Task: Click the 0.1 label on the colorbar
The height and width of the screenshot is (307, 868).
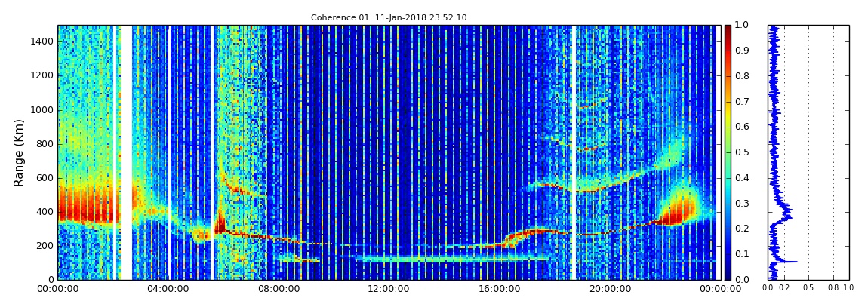Action: 741,254
